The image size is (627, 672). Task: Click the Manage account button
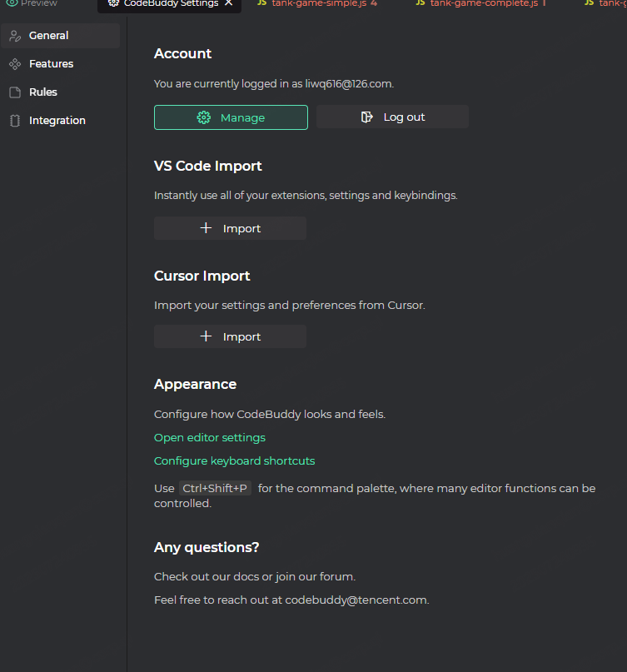pos(231,117)
